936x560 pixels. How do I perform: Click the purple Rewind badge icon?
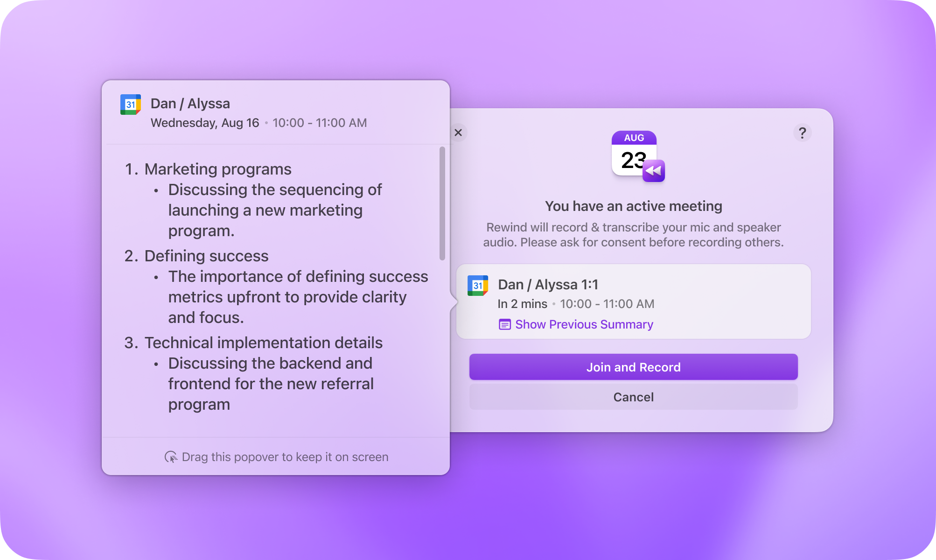click(654, 171)
